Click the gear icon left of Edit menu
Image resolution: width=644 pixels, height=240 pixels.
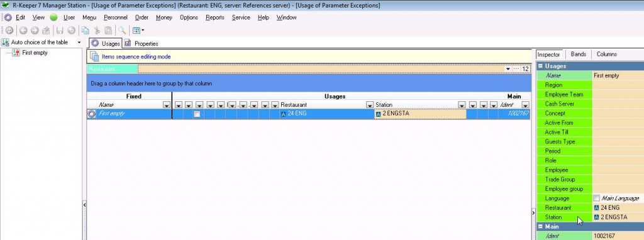tap(8, 18)
